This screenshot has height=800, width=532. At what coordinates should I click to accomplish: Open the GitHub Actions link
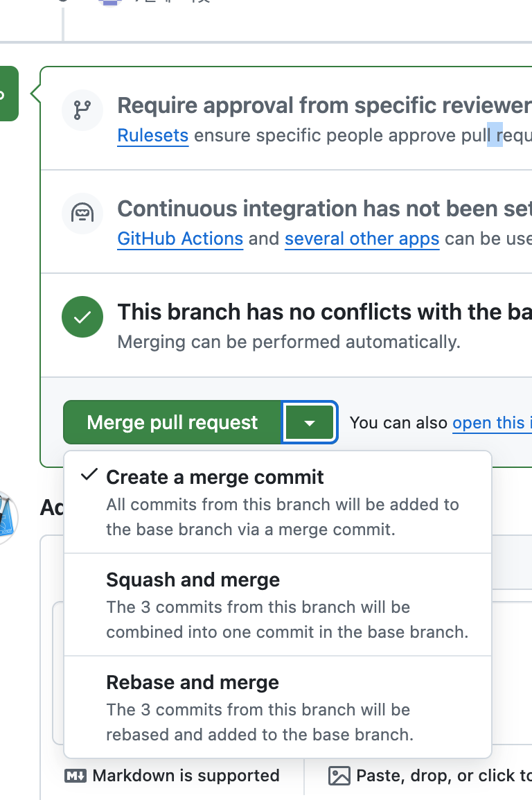[x=180, y=238]
